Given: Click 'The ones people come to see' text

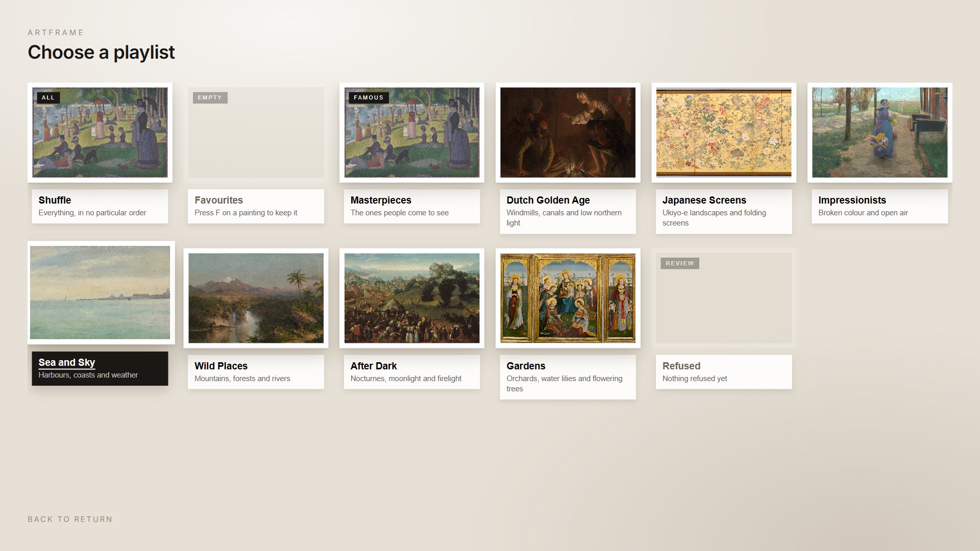Looking at the screenshot, I should pyautogui.click(x=400, y=213).
